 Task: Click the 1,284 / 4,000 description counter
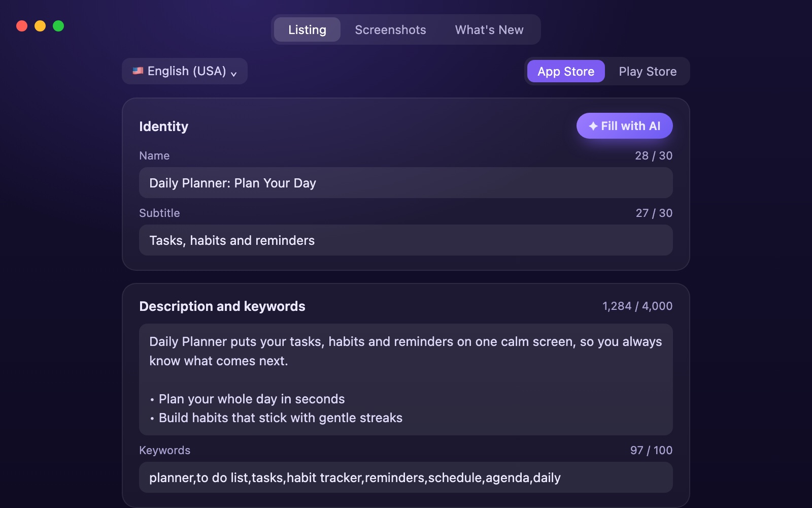coord(637,306)
